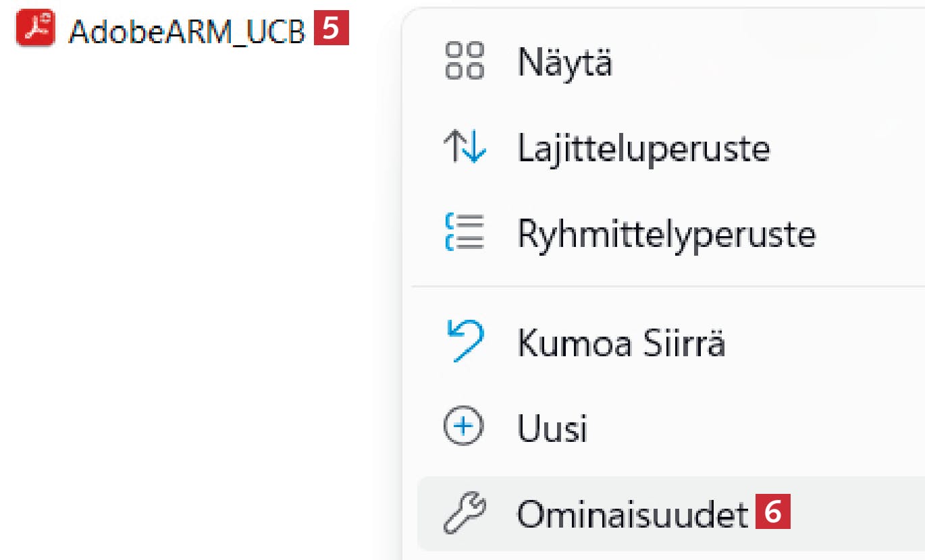Click the Näytä grid view icon
The width and height of the screenshot is (925, 560).
pos(465,62)
